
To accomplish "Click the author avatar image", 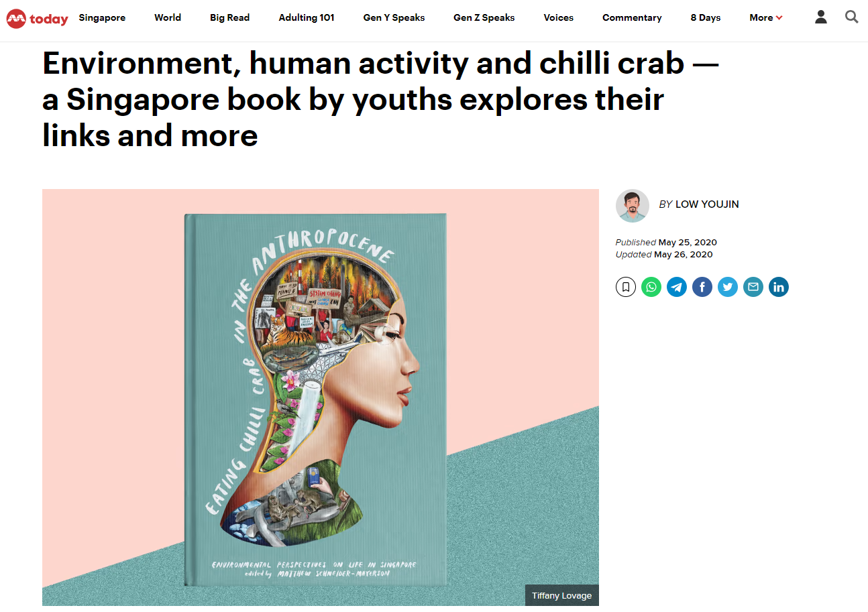I will [x=633, y=206].
